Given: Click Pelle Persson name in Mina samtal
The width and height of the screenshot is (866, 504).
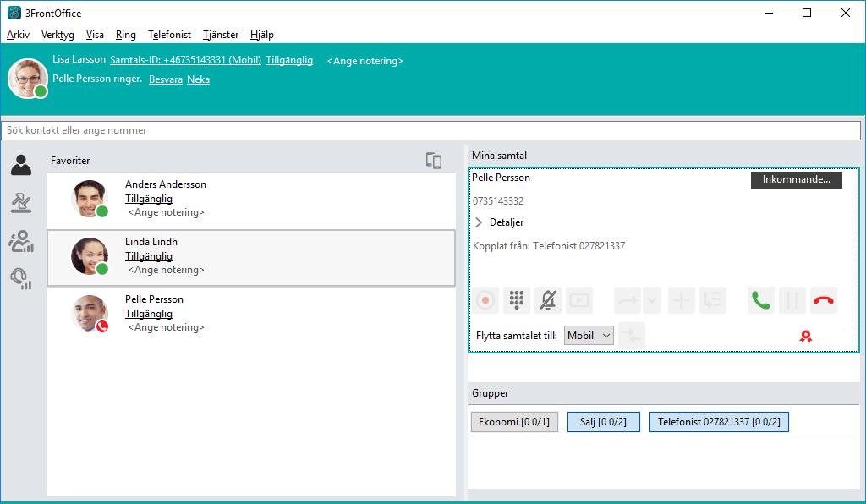Looking at the screenshot, I should click(501, 178).
